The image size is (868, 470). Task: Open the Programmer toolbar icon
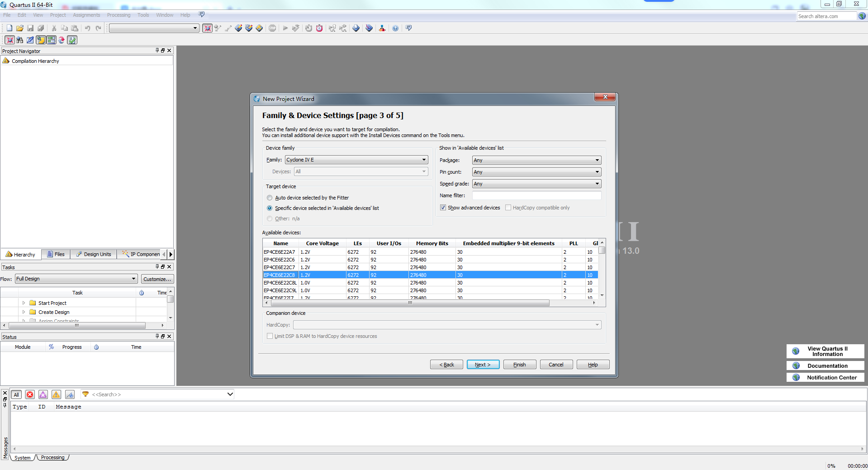click(x=369, y=28)
